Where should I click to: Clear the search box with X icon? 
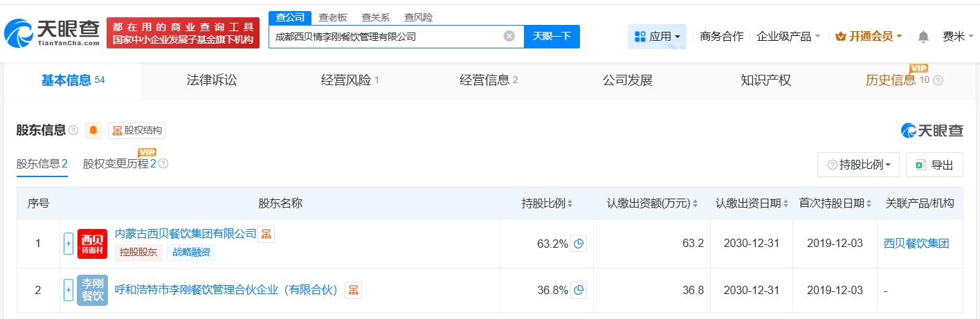click(x=509, y=37)
